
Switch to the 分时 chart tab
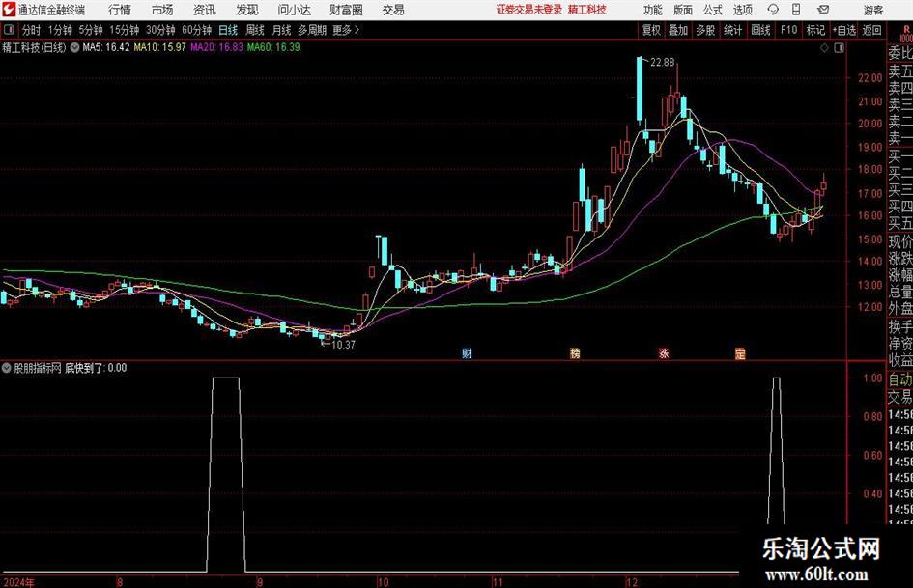point(32,30)
